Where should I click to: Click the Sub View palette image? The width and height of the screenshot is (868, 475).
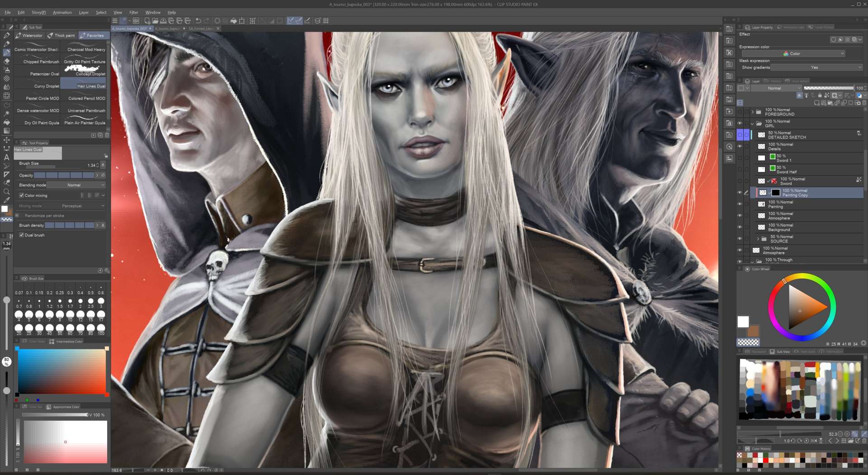[800, 389]
